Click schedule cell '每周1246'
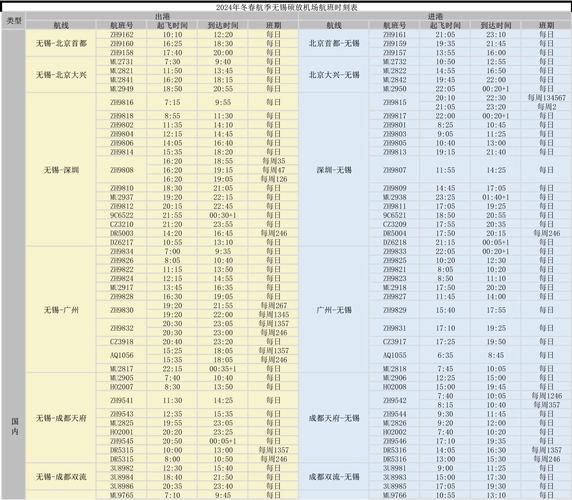 coord(546,396)
